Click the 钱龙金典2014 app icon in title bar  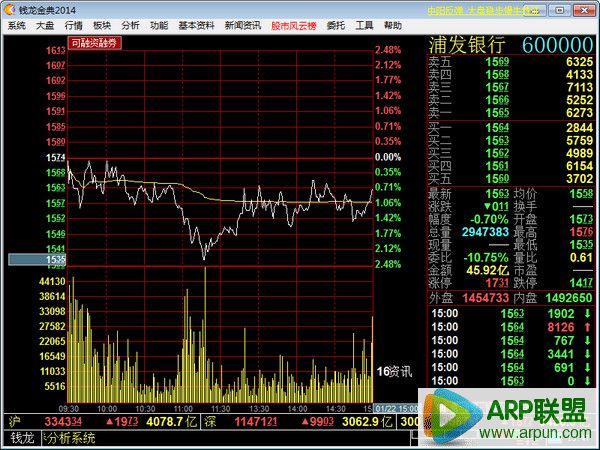(x=10, y=10)
